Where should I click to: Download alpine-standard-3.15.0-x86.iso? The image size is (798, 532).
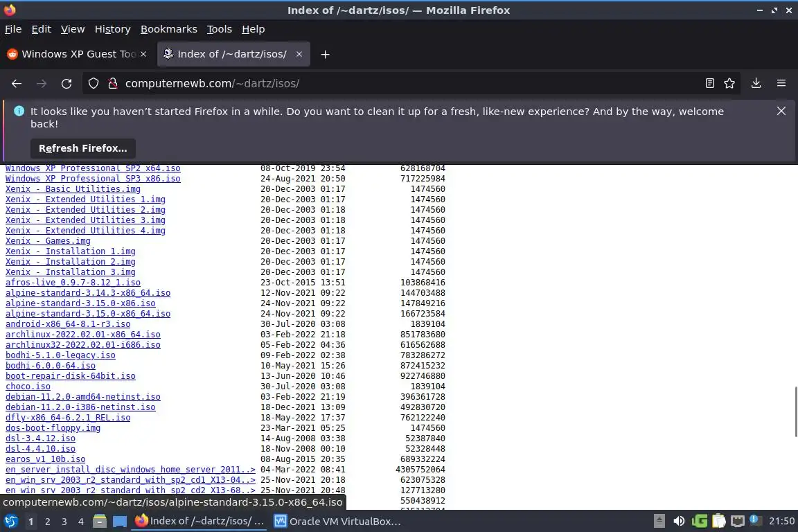80,303
